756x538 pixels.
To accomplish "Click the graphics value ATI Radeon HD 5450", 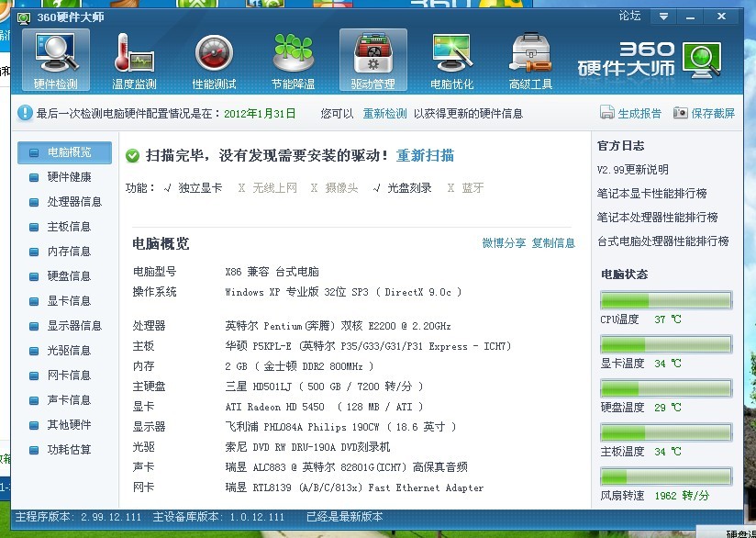I will [324, 407].
